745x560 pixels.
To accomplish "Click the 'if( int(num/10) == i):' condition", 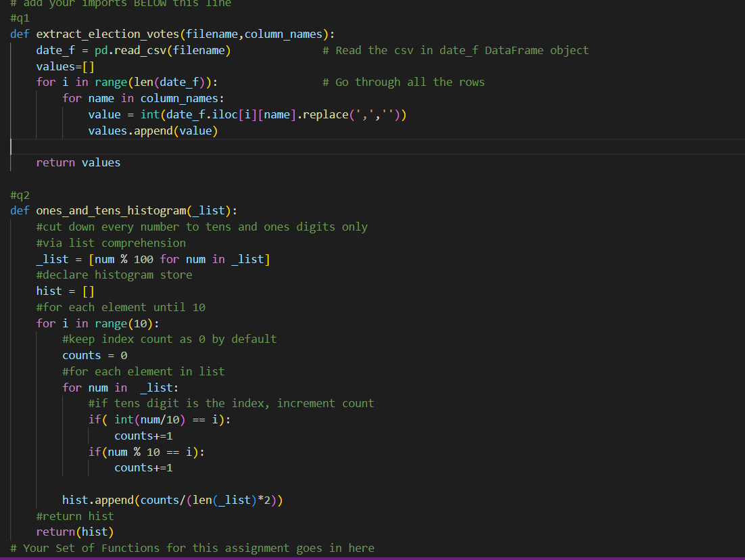I will (160, 420).
